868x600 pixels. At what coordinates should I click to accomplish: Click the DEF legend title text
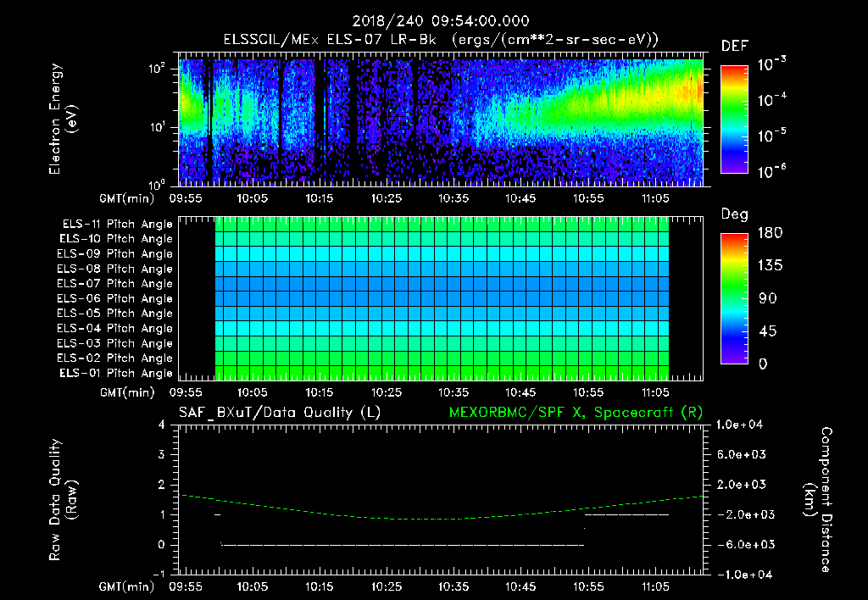(735, 47)
